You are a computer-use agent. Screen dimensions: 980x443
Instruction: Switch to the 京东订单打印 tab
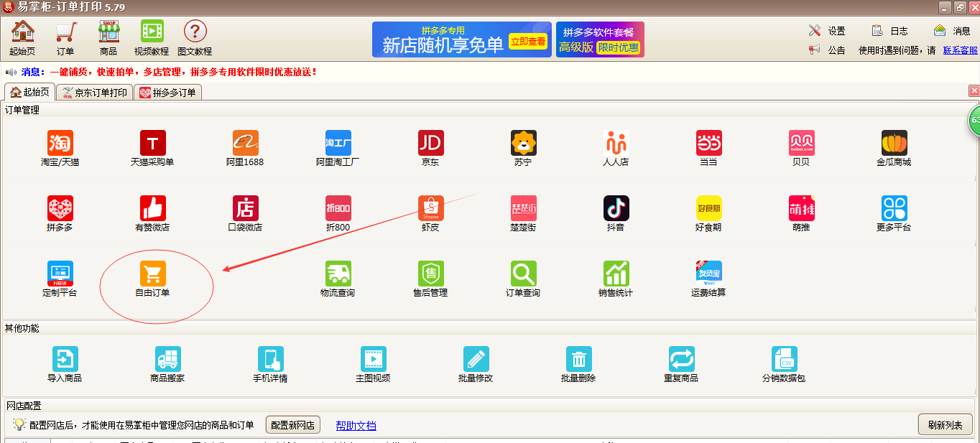point(94,93)
